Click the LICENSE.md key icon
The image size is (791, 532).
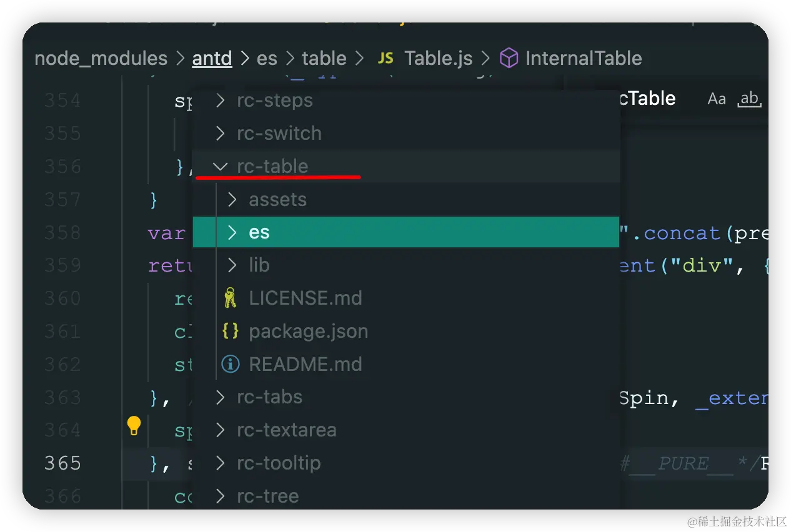pyautogui.click(x=230, y=298)
